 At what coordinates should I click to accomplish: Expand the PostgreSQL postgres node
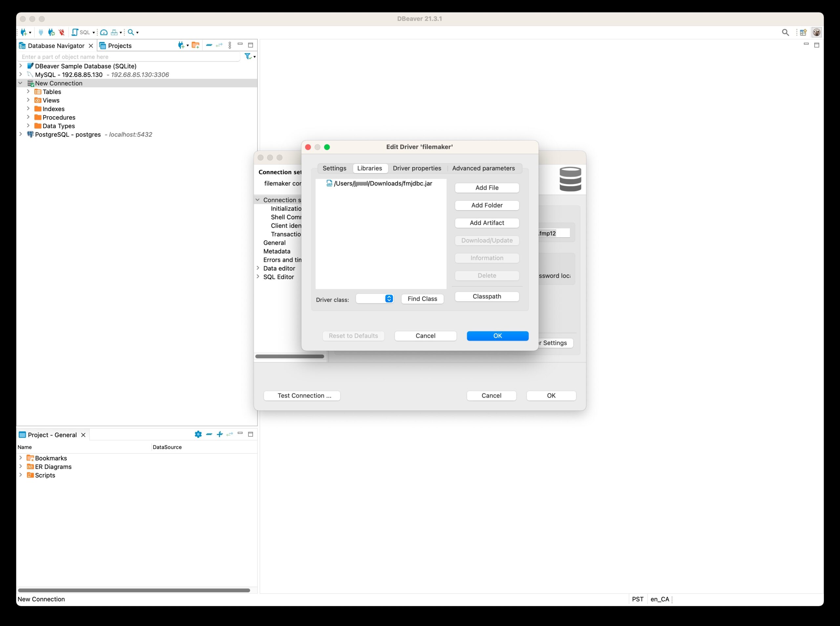(21, 135)
